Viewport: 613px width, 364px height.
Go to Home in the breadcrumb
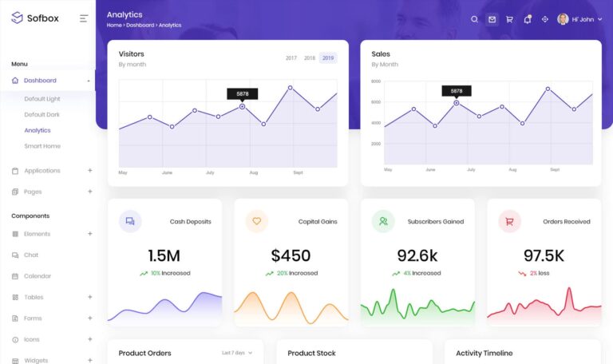114,26
